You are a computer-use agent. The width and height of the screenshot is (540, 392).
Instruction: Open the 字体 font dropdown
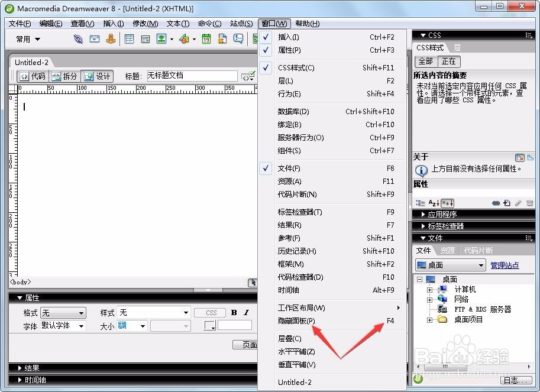pos(63,326)
